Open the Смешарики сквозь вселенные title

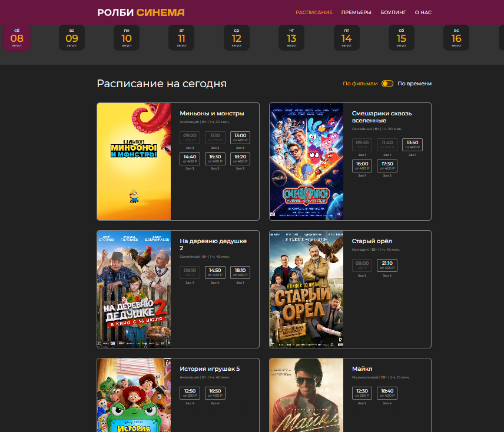[x=382, y=117]
